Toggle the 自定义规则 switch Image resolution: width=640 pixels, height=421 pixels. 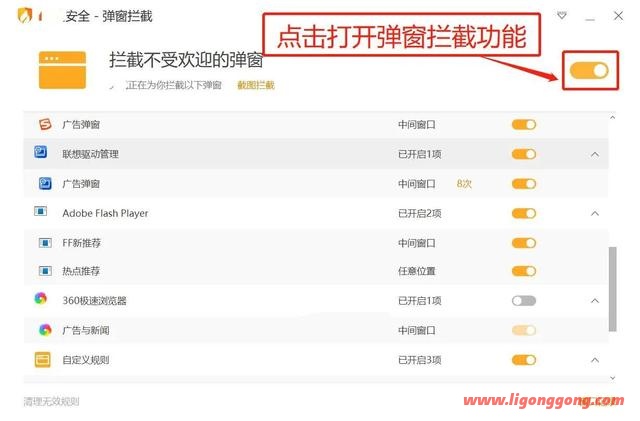click(x=524, y=360)
